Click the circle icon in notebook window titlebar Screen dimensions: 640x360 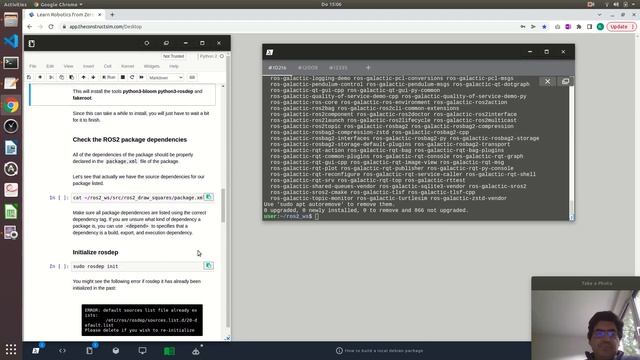[147, 43]
